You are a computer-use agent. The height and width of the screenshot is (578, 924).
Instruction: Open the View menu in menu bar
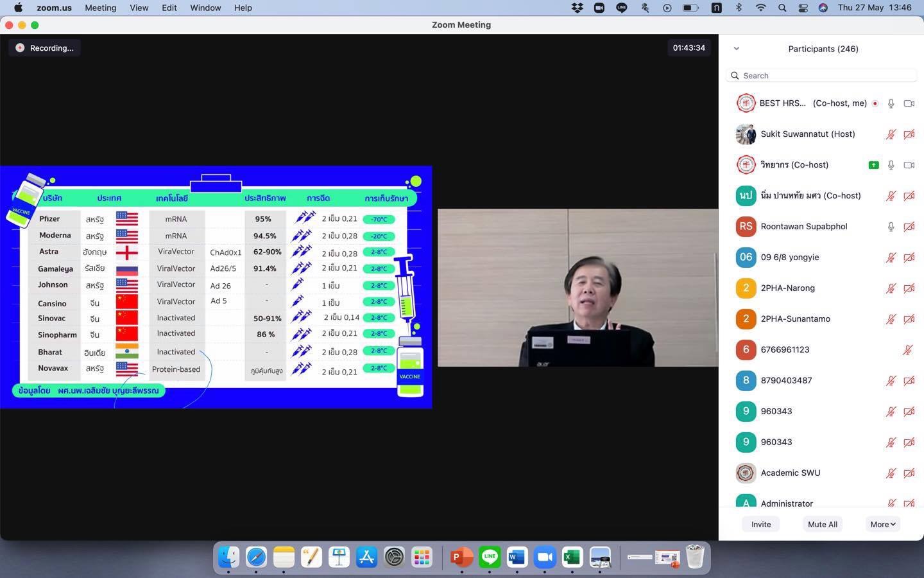click(x=139, y=8)
